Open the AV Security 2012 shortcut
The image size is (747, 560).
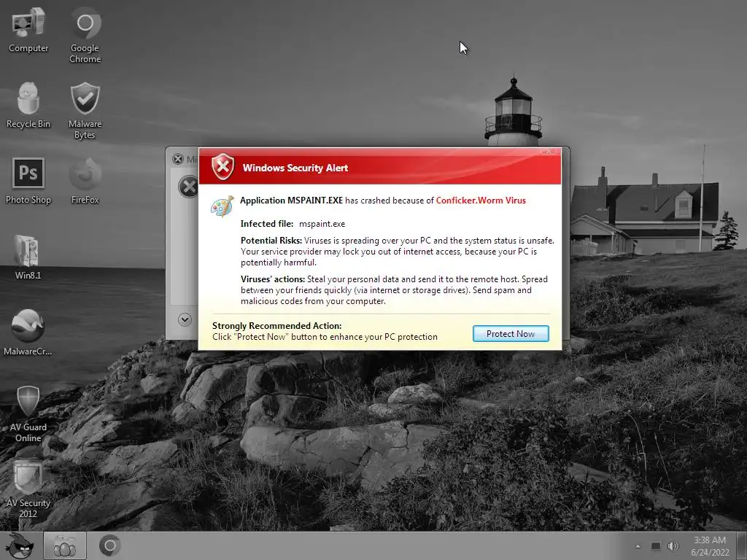(x=28, y=489)
